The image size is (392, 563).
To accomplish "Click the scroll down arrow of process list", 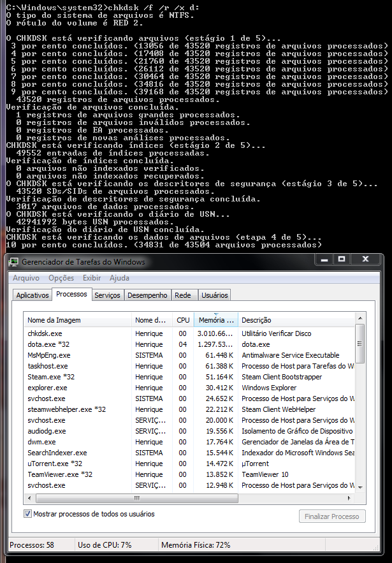I will [x=360, y=487].
